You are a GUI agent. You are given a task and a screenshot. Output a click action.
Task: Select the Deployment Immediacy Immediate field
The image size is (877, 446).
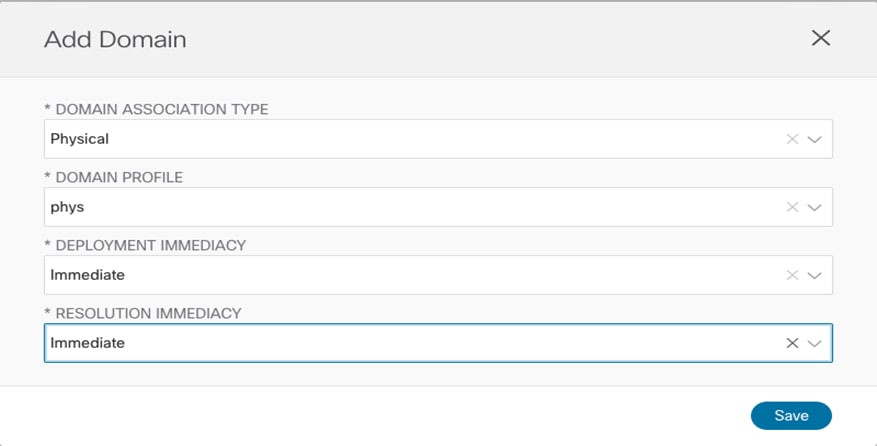click(x=438, y=275)
